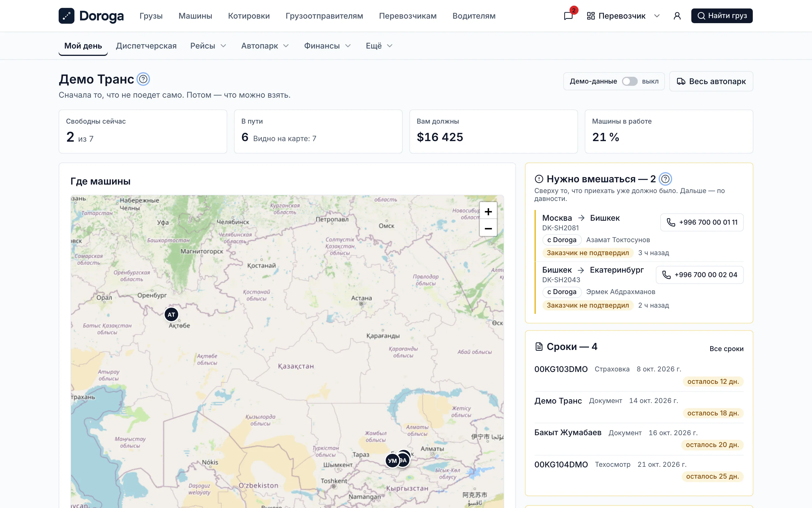Screen dimensions: 812x508
Task: Open the Москва → Бишкек trip DK-SH2081
Action: tap(639, 236)
